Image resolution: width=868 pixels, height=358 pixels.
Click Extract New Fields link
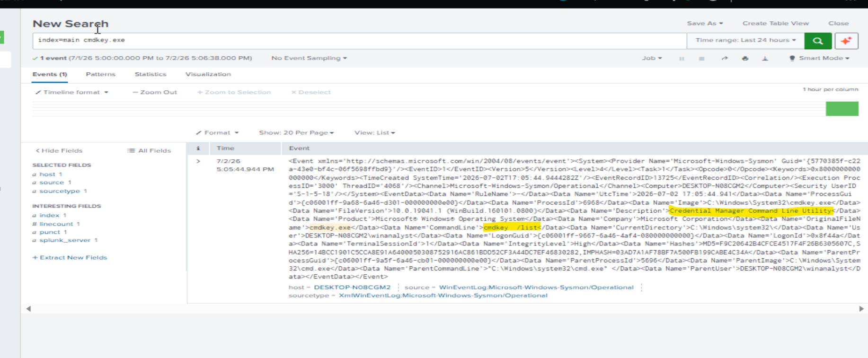pyautogui.click(x=70, y=257)
